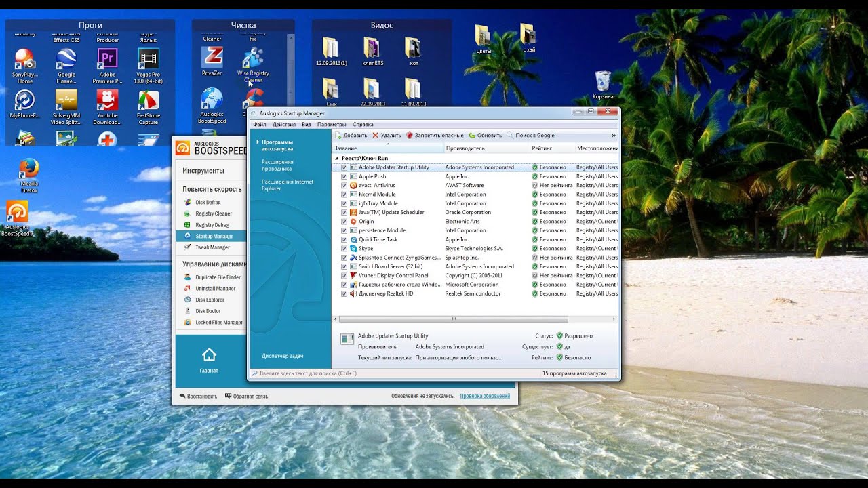Open Mozilla Firefox desktop shortcut
This screenshot has width=868, height=488.
click(29, 176)
